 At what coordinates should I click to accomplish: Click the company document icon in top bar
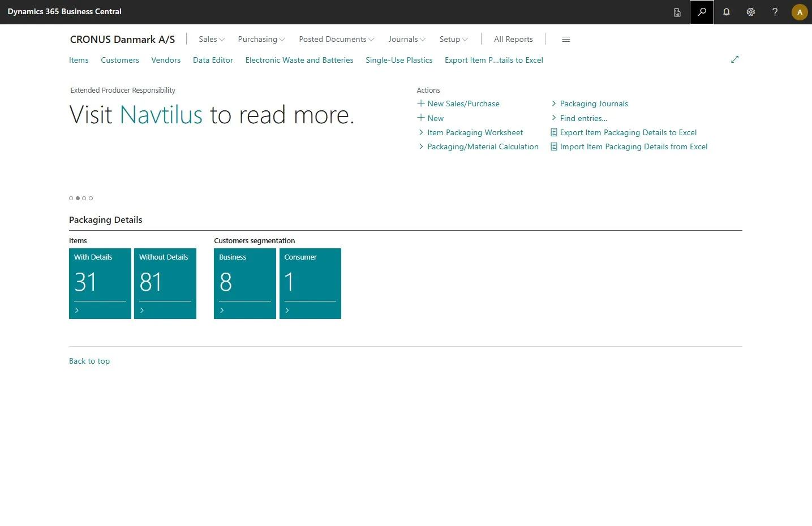pos(677,12)
